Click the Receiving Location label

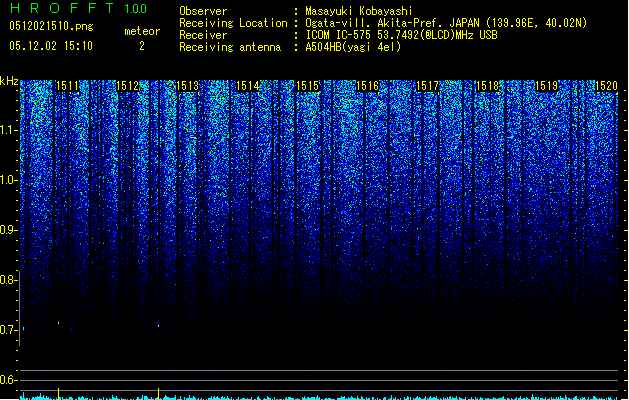[233, 23]
